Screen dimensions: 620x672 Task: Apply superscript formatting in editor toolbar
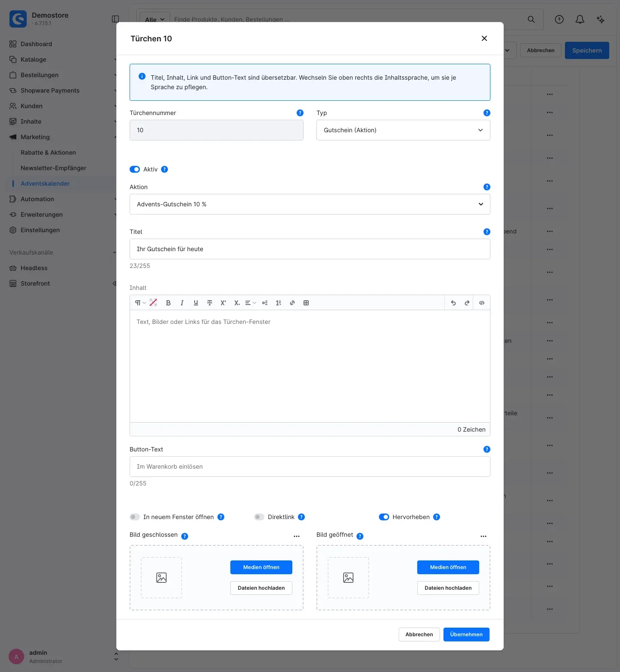tap(223, 303)
